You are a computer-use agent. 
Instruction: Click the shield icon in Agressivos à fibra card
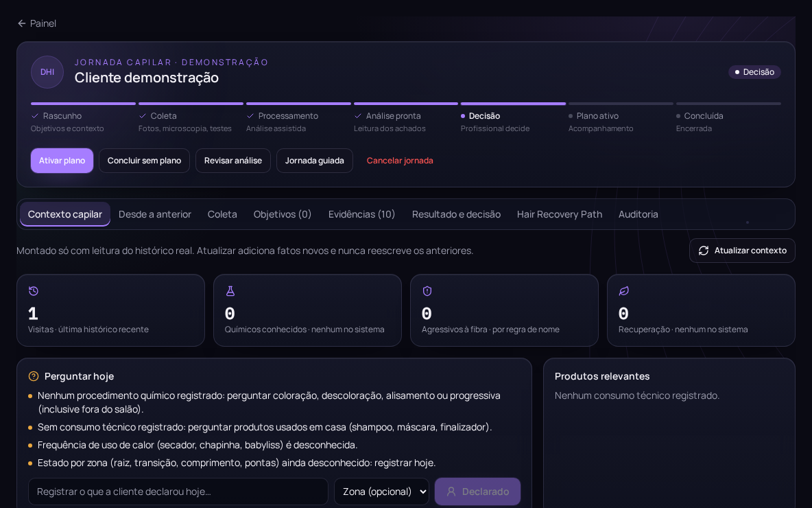[x=427, y=291]
